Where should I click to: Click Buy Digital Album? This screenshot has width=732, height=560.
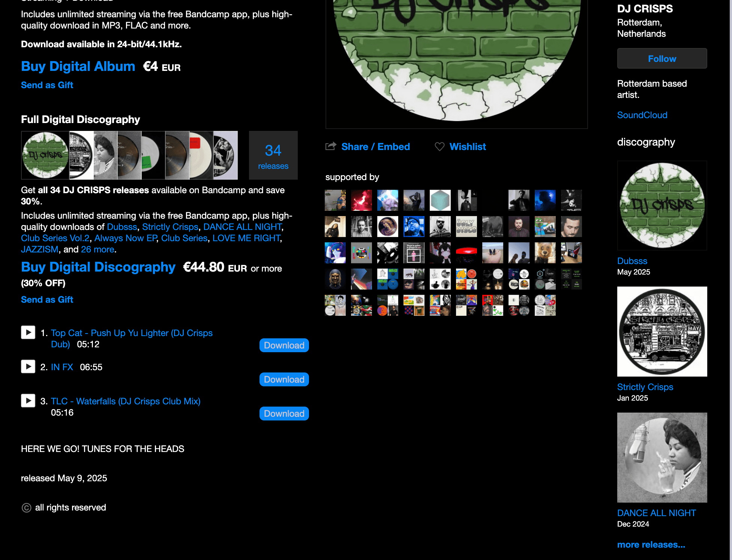pos(78,66)
